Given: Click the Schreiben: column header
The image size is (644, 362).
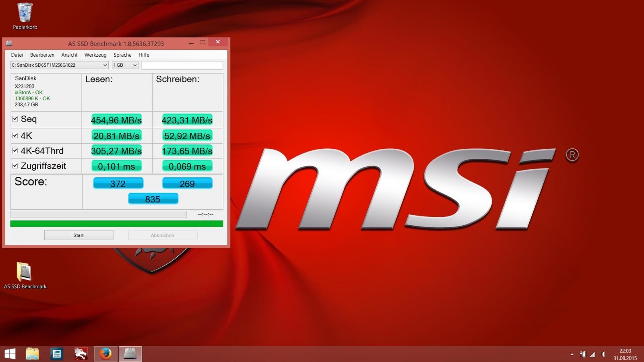Looking at the screenshot, I should pyautogui.click(x=178, y=79).
